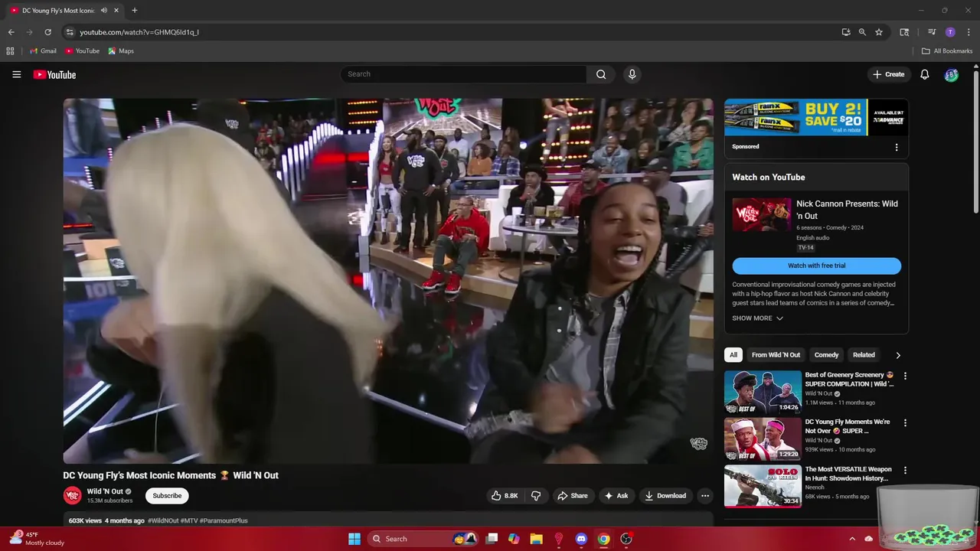Select the All filter chip
The image size is (980, 551).
(x=733, y=355)
